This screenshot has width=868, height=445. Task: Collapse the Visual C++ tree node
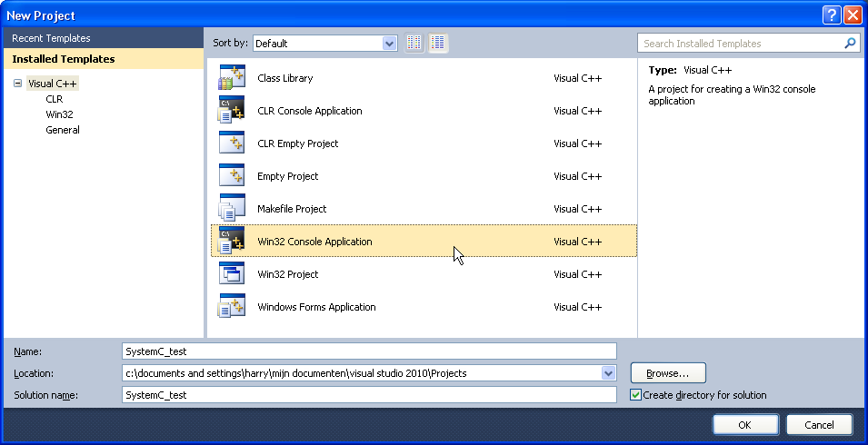[17, 83]
